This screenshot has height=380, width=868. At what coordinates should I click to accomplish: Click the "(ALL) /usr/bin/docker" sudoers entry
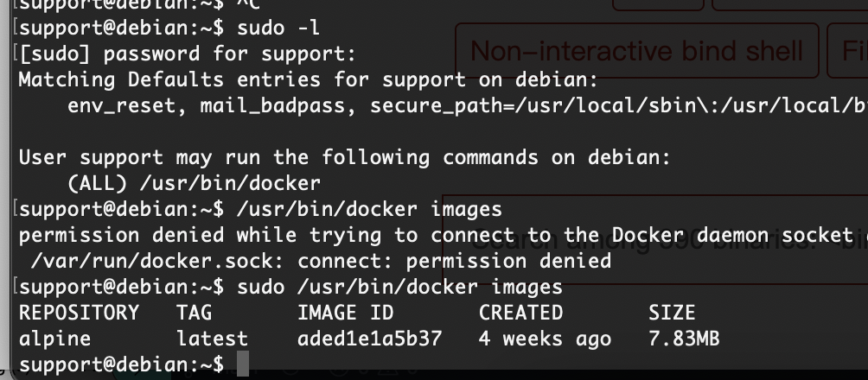click(x=194, y=183)
